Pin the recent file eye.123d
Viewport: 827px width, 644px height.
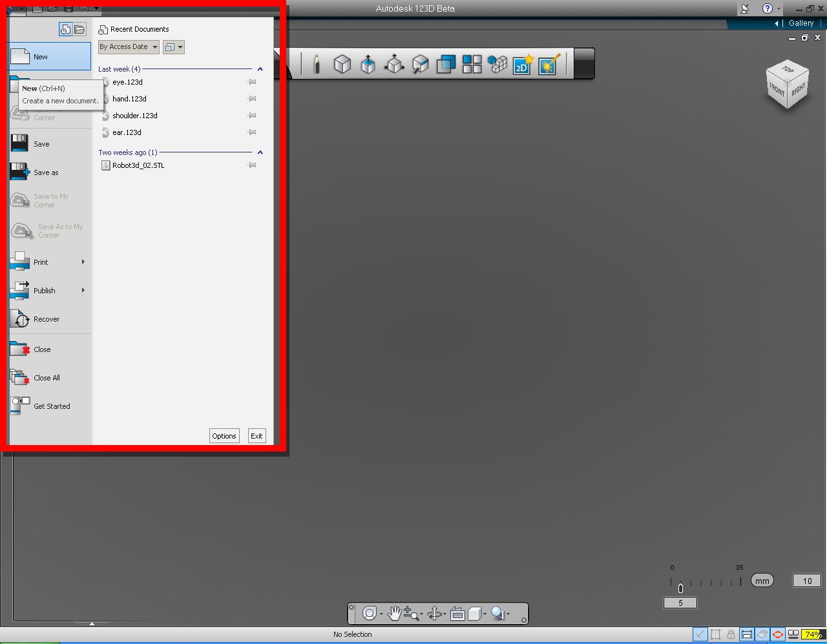tap(252, 81)
